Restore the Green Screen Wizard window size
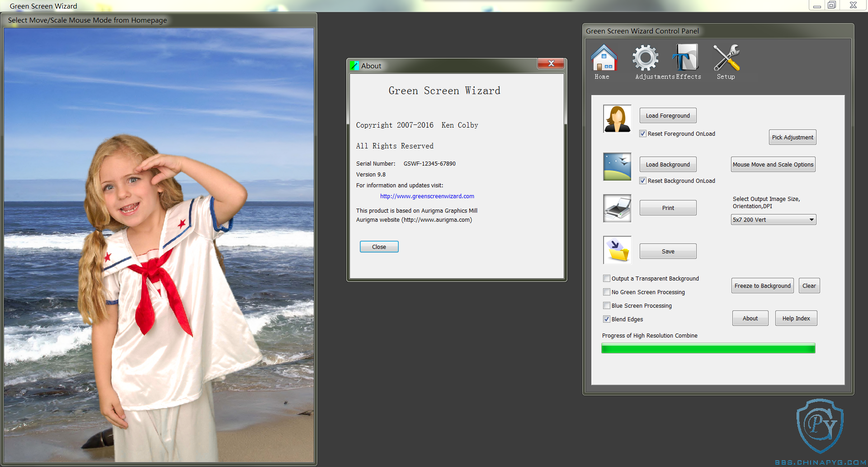 (x=832, y=5)
